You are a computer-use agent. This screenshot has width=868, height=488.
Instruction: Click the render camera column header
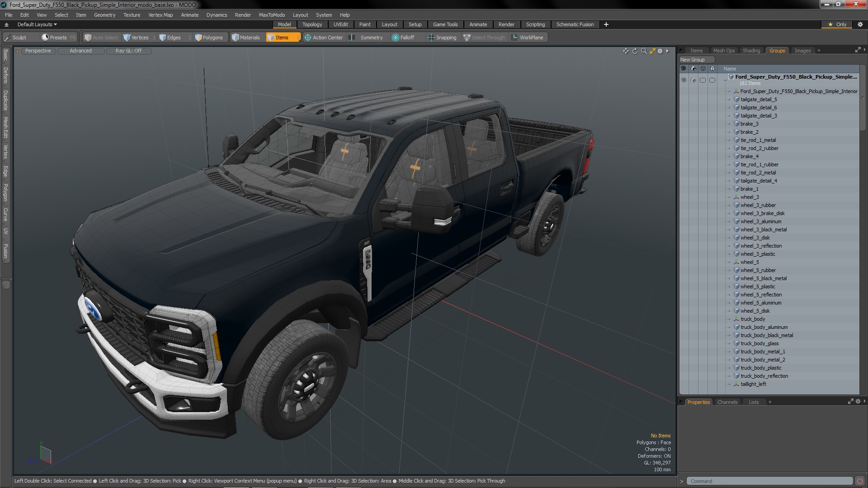click(693, 69)
